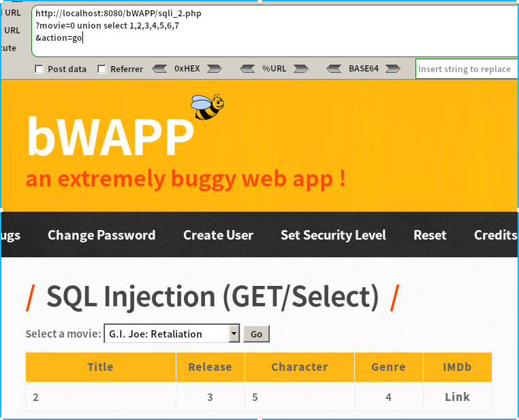The height and width of the screenshot is (420, 519).
Task: Click the Go button next to movie selector
Action: click(x=257, y=334)
